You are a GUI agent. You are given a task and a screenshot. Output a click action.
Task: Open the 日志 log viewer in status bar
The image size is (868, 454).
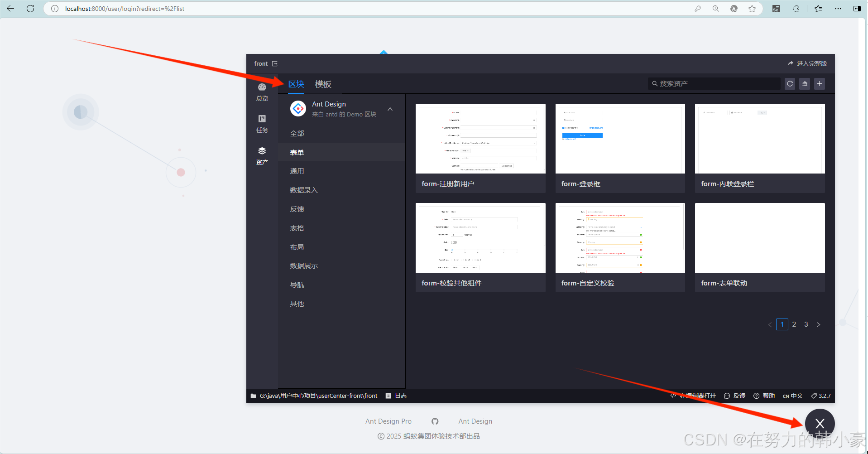point(396,396)
